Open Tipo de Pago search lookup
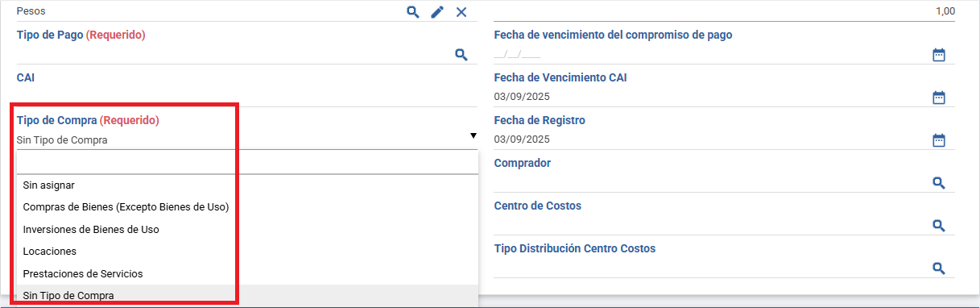 click(x=461, y=55)
